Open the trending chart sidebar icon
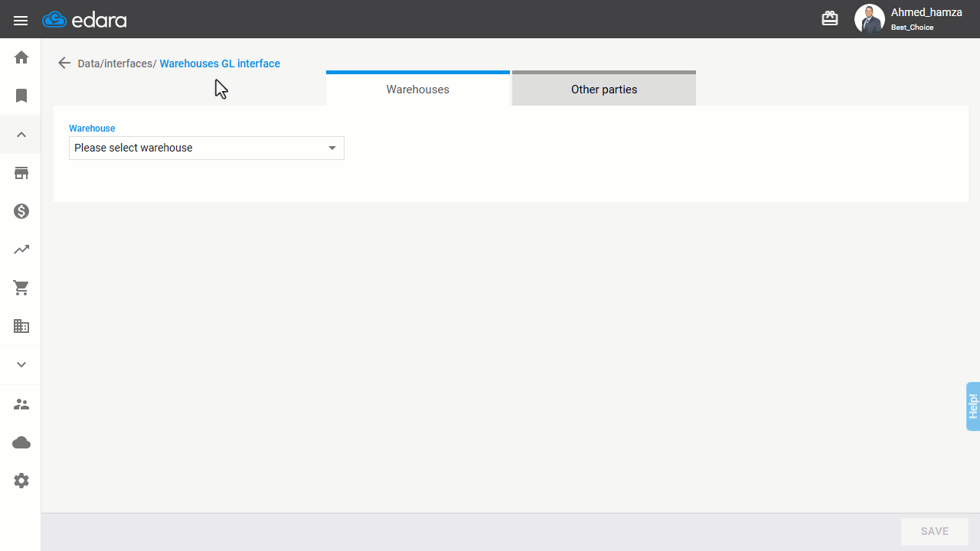This screenshot has height=551, width=980. click(x=21, y=249)
